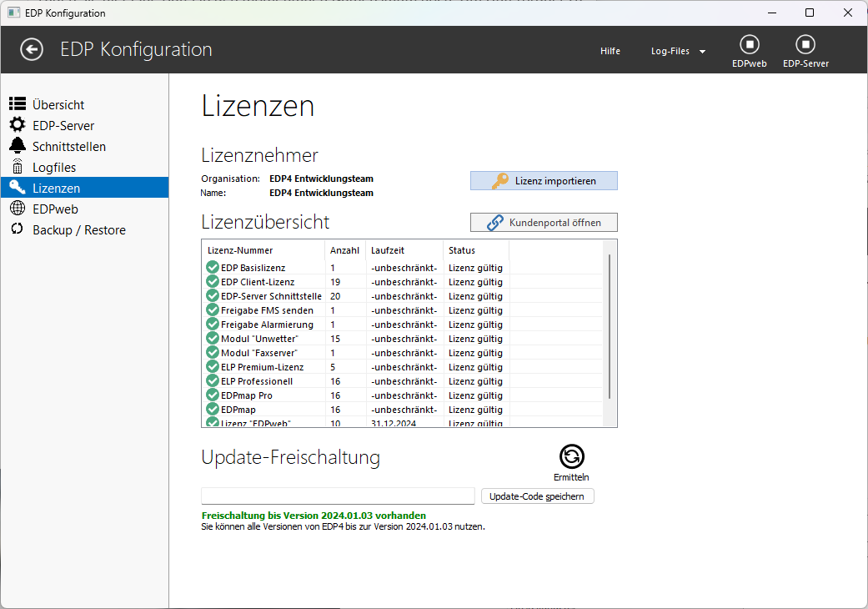Click the license list vertical scrollbar
Viewport: 868px width, 609px height.
[x=610, y=325]
